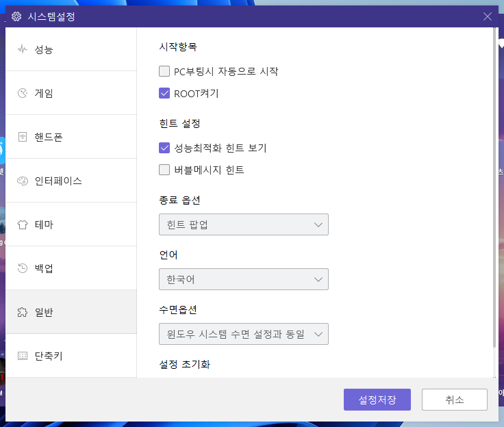This screenshot has height=427, width=504.
Task: Save settings with 설정저장 button
Action: [377, 400]
